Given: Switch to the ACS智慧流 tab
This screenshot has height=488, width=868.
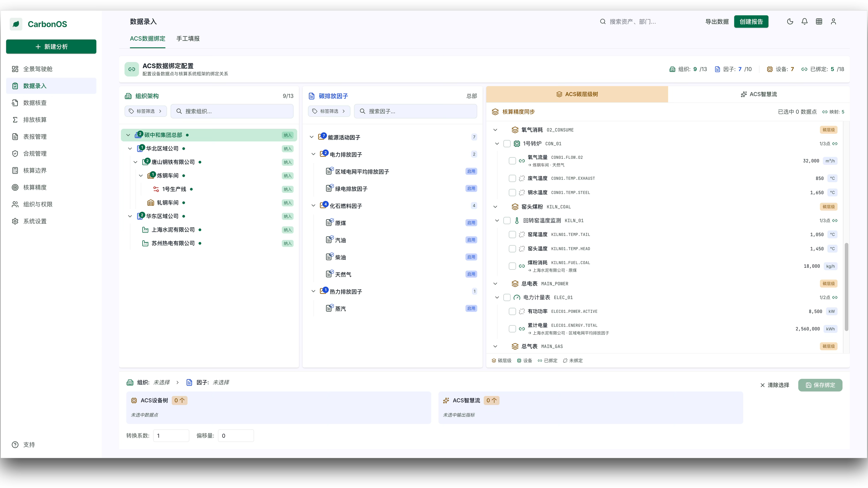Looking at the screenshot, I should tap(759, 94).
